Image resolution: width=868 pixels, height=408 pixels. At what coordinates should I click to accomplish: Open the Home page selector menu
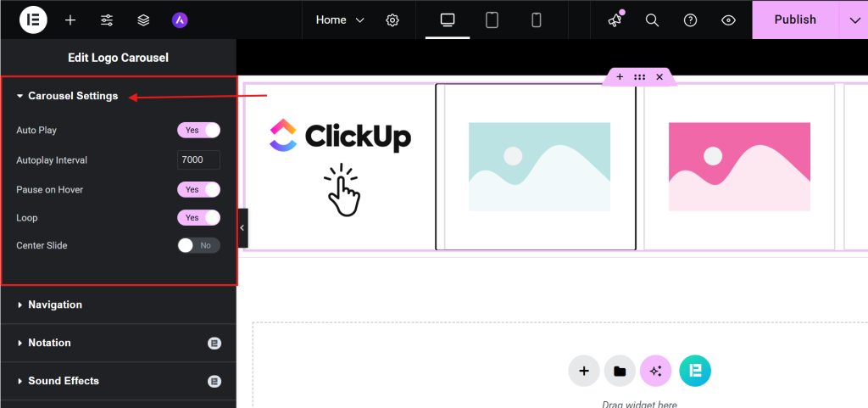[x=340, y=20]
